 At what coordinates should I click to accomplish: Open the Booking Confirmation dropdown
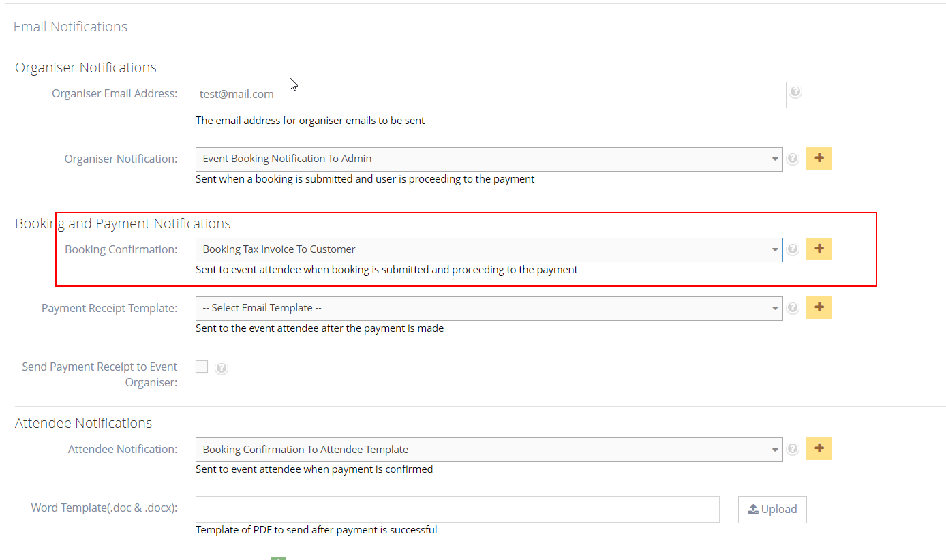488,249
